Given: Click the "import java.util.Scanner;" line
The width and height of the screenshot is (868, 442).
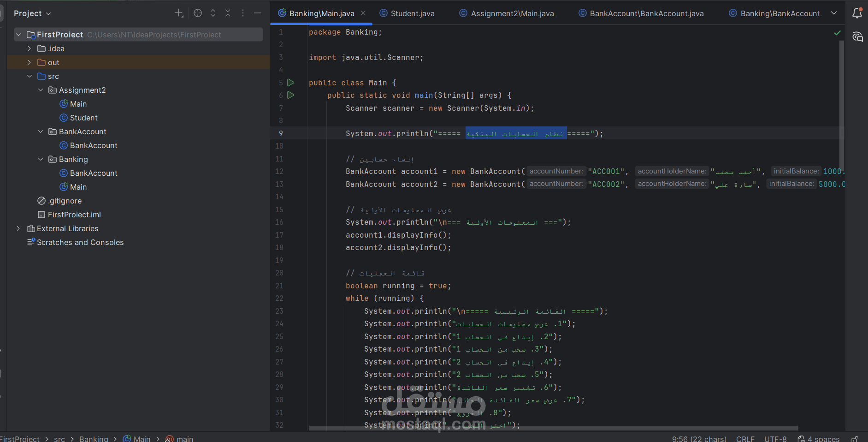Looking at the screenshot, I should pyautogui.click(x=366, y=58).
